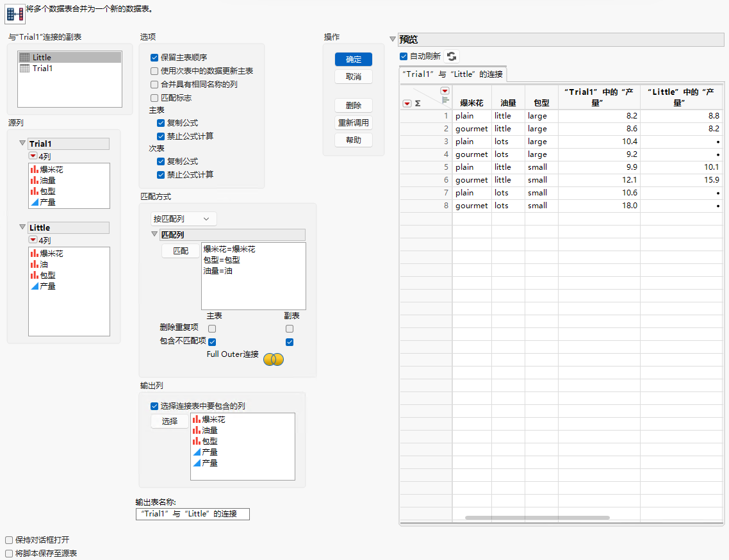Uncheck 副表 包含不匹配项 checkbox

point(290,342)
